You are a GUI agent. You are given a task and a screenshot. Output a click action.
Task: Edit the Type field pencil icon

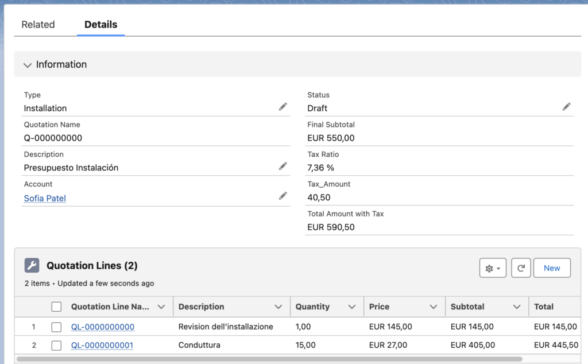(283, 107)
